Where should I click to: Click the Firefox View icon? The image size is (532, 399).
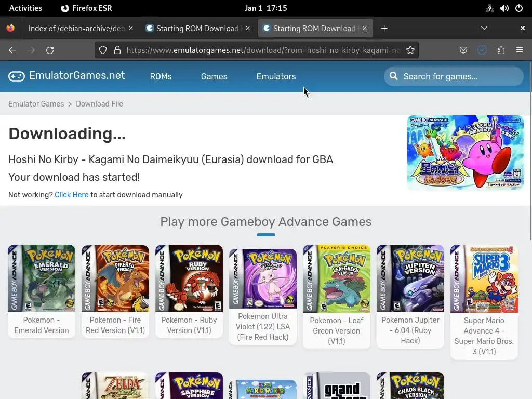click(x=10, y=28)
